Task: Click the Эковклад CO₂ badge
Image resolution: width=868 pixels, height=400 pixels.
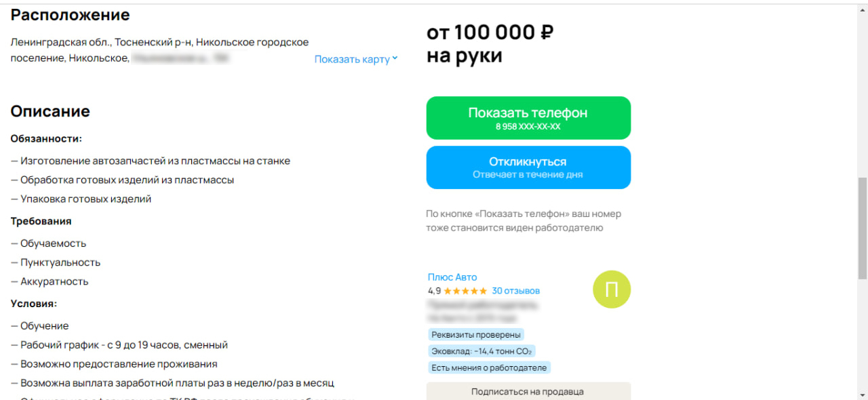Action: tap(481, 351)
